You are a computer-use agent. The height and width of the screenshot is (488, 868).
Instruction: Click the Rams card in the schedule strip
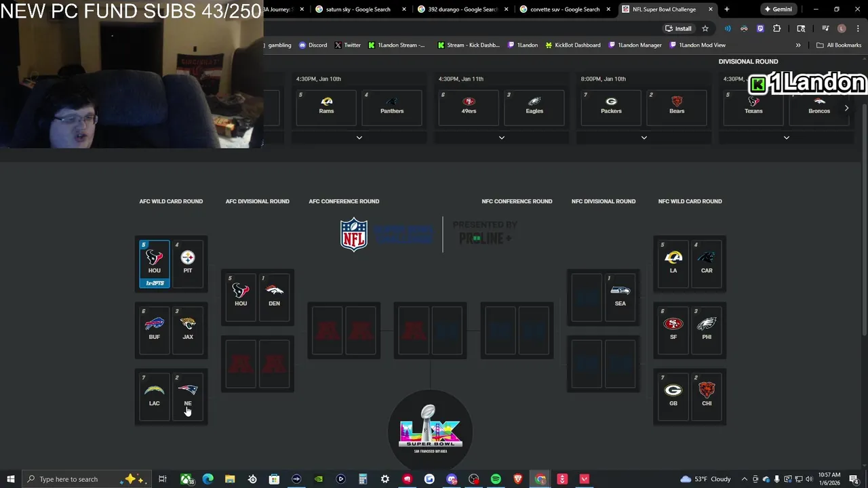(326, 107)
